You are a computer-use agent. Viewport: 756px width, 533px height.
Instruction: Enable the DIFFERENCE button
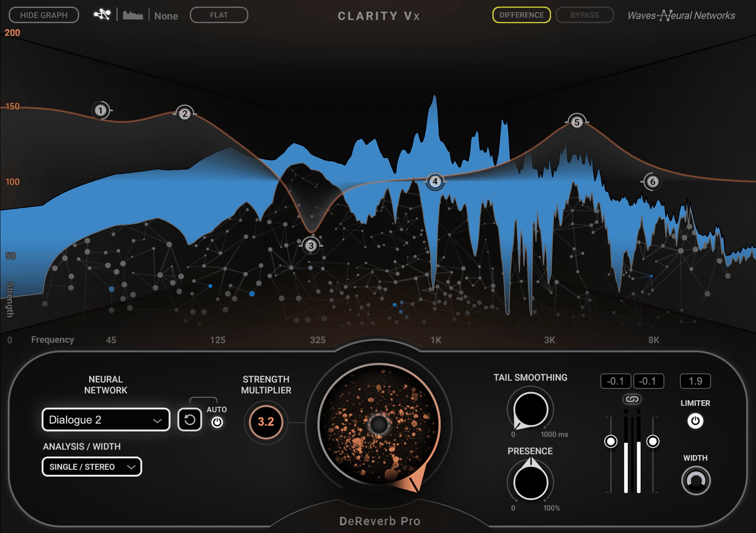pos(522,15)
